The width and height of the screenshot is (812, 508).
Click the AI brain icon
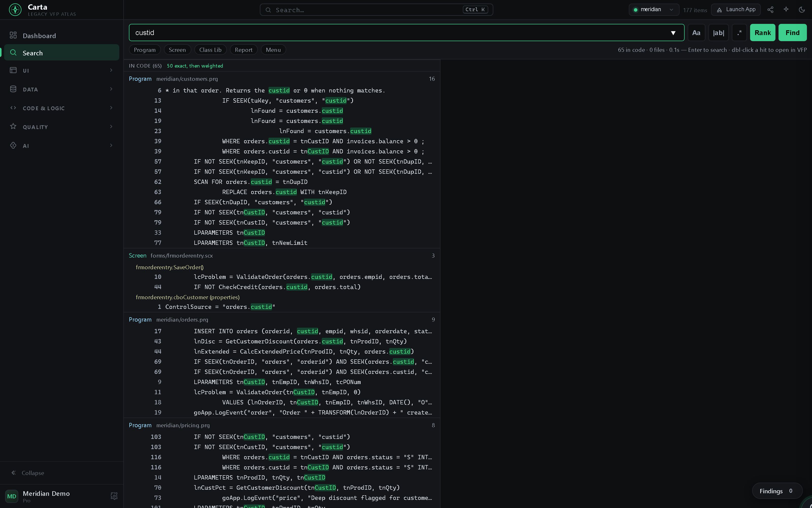(x=13, y=145)
